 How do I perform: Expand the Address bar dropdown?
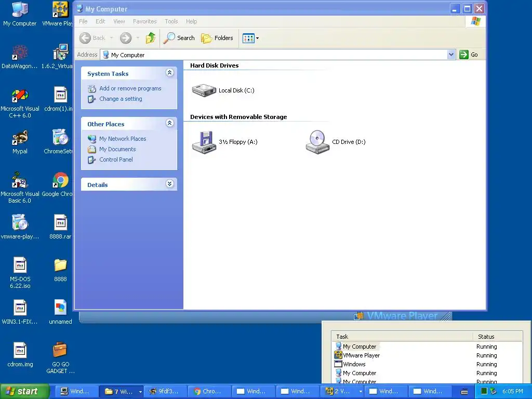click(451, 55)
